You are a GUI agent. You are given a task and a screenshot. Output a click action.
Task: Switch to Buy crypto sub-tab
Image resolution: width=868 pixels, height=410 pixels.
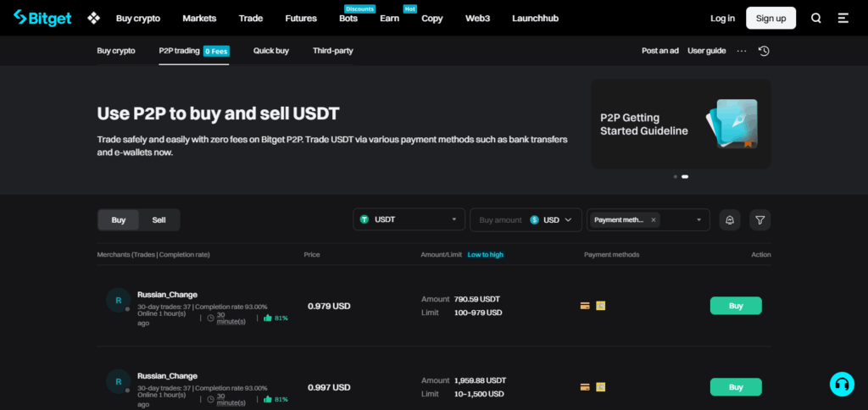click(115, 51)
